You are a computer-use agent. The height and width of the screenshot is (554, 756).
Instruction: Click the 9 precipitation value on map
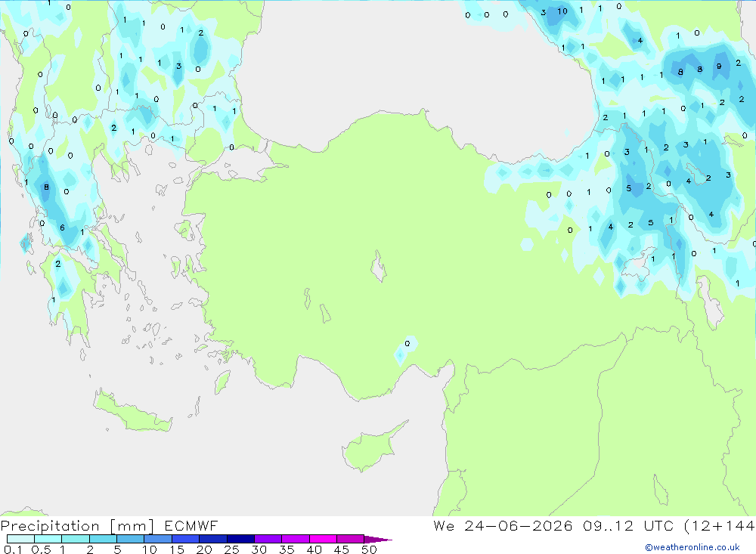point(719,66)
